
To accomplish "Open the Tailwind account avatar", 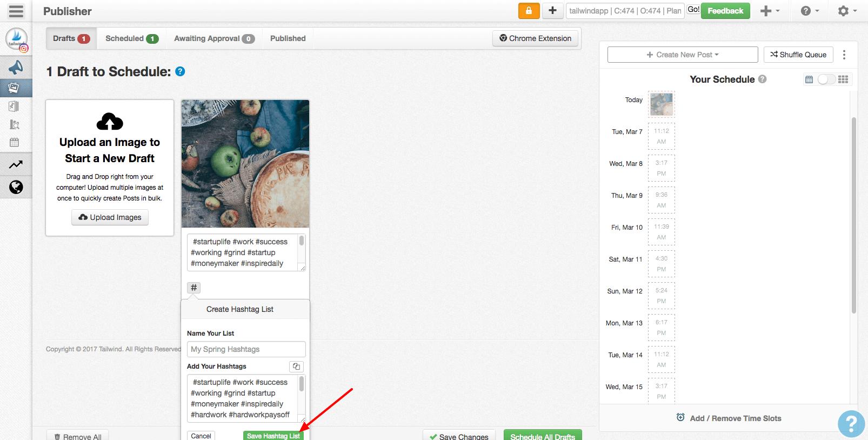I will pos(16,39).
